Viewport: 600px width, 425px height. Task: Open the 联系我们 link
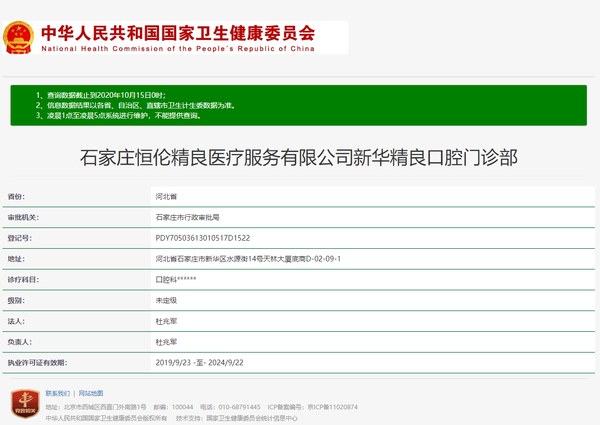[58, 393]
